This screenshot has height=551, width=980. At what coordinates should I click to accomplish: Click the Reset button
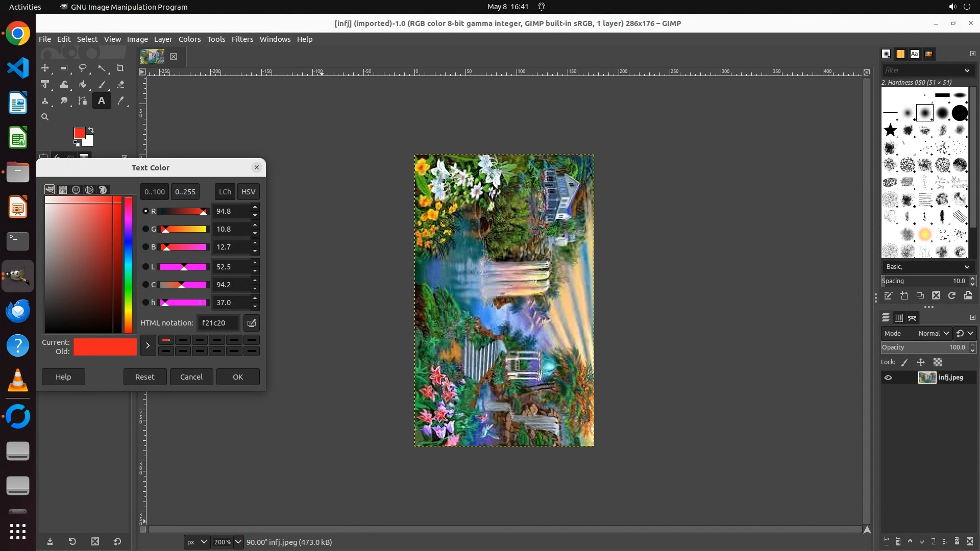pos(144,377)
